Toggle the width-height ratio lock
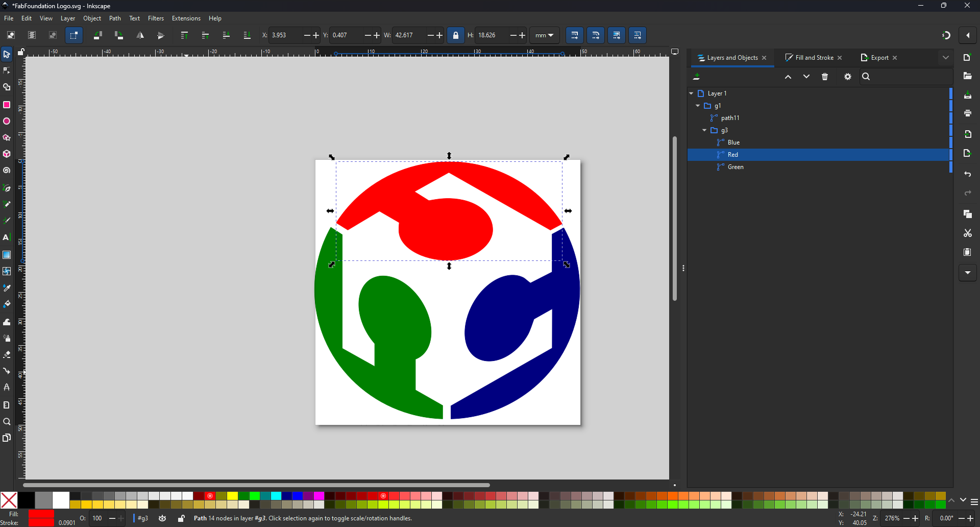Image resolution: width=980 pixels, height=527 pixels. coord(456,35)
